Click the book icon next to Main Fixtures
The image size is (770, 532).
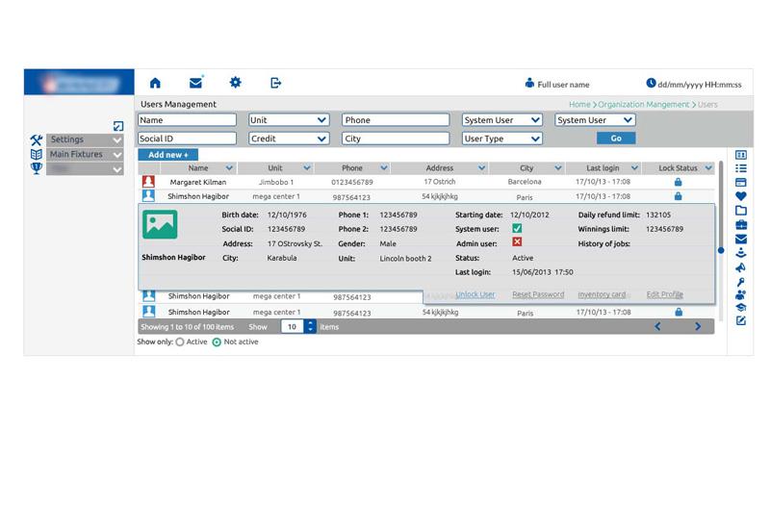tap(37, 155)
